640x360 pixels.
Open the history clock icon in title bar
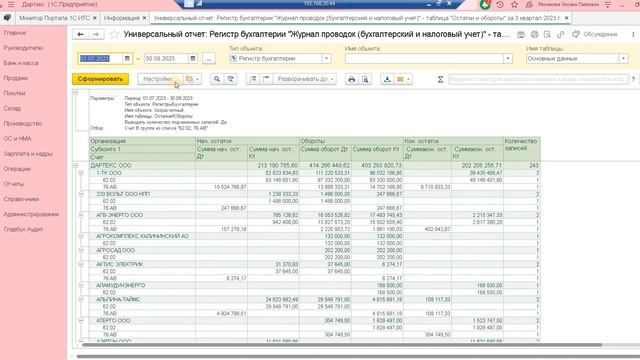point(500,4)
